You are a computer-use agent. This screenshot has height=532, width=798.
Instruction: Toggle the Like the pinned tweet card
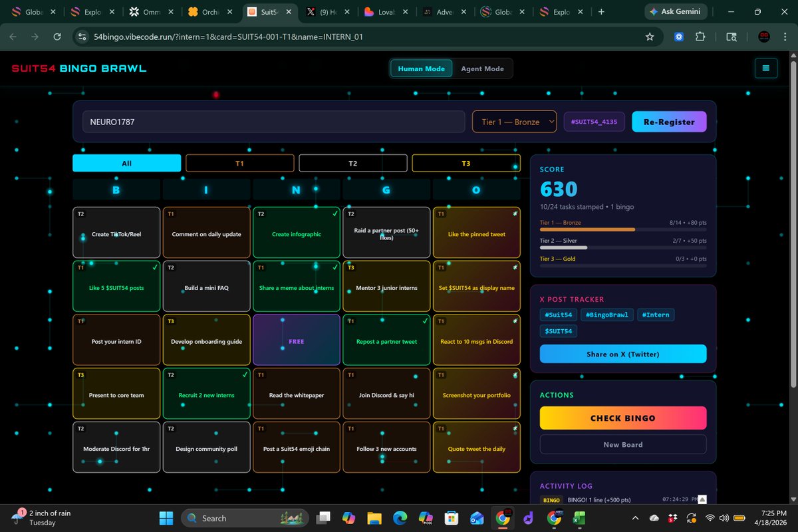[x=477, y=233]
